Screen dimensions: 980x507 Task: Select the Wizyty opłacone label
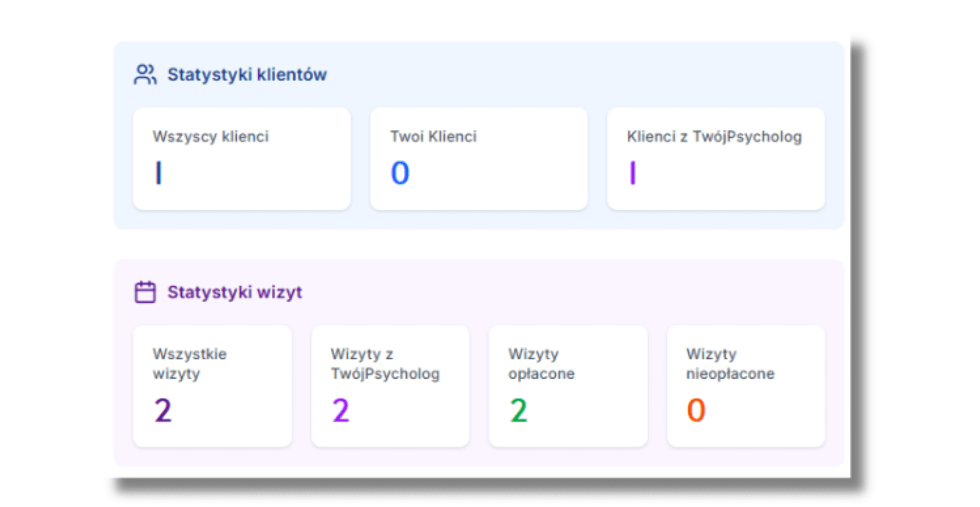click(541, 363)
